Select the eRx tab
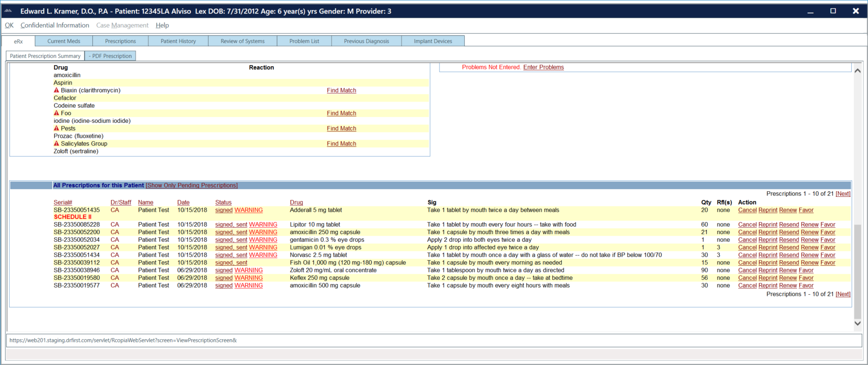 tap(19, 41)
